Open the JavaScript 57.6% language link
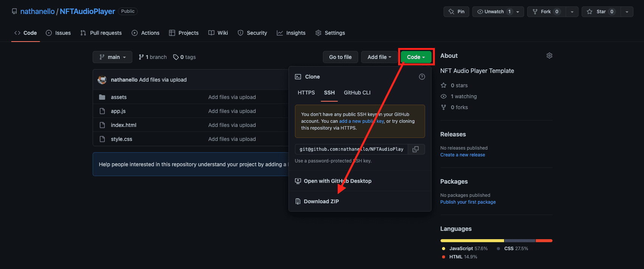The height and width of the screenshot is (269, 644). tap(465, 249)
